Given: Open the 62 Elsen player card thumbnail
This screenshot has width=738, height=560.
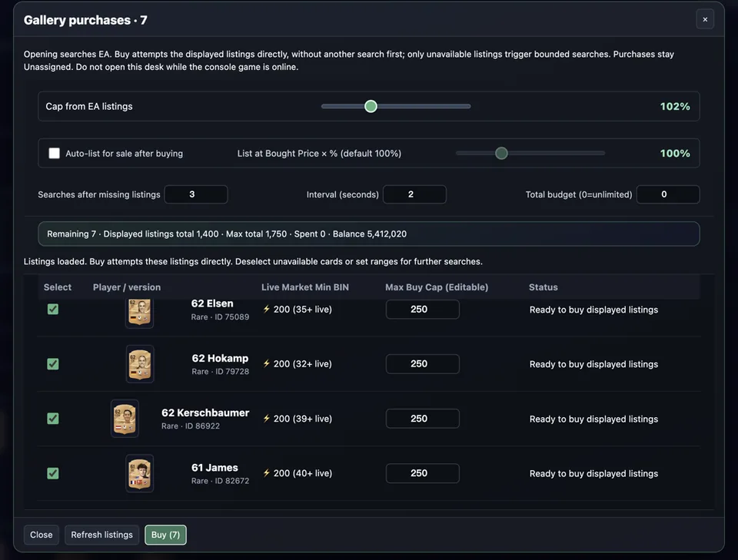Looking at the screenshot, I should 139,313.
